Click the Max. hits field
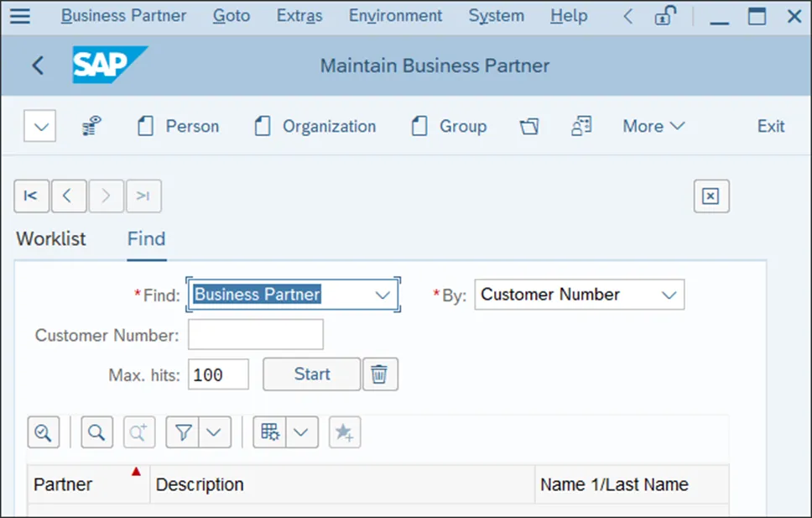This screenshot has width=812, height=518. 218,374
